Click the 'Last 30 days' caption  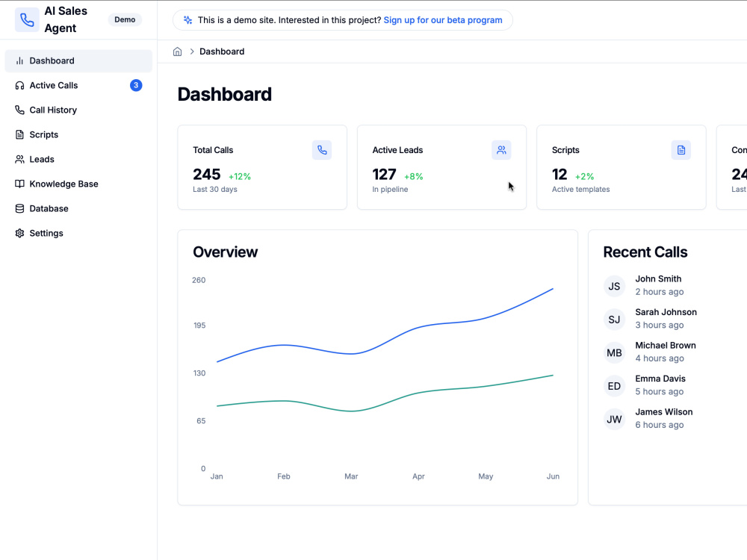[x=215, y=189]
